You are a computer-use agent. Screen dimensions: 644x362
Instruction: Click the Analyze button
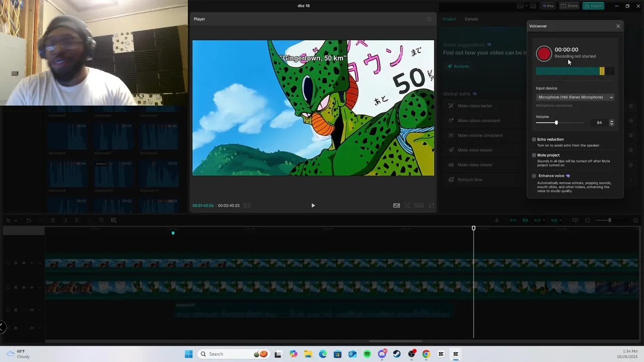[x=458, y=66]
